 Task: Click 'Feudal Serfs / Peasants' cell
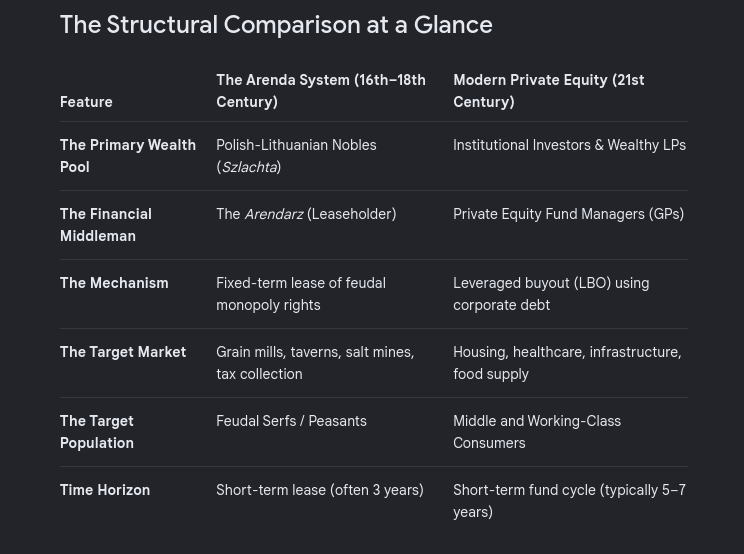tap(291, 421)
